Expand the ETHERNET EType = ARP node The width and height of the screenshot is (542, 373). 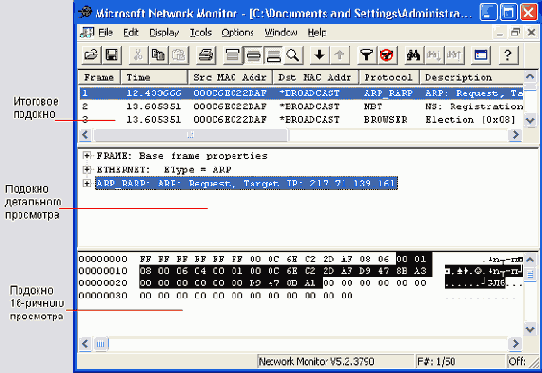[x=87, y=169]
